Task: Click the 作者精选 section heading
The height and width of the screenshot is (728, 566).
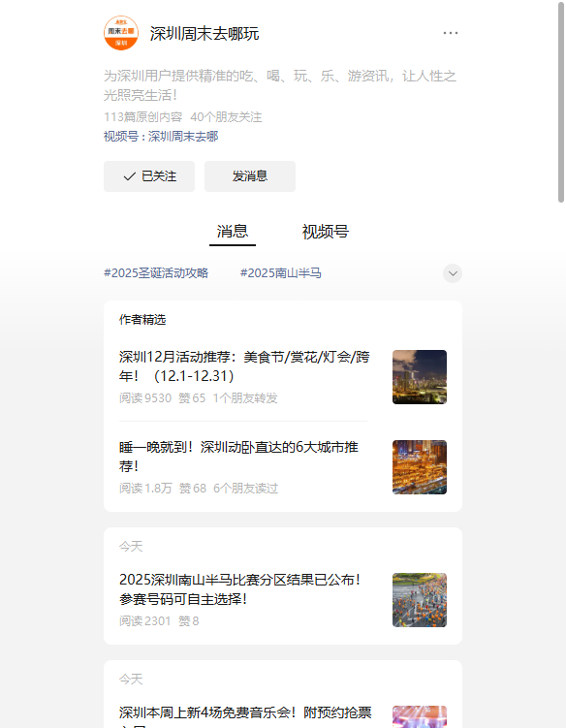Action: (142, 320)
